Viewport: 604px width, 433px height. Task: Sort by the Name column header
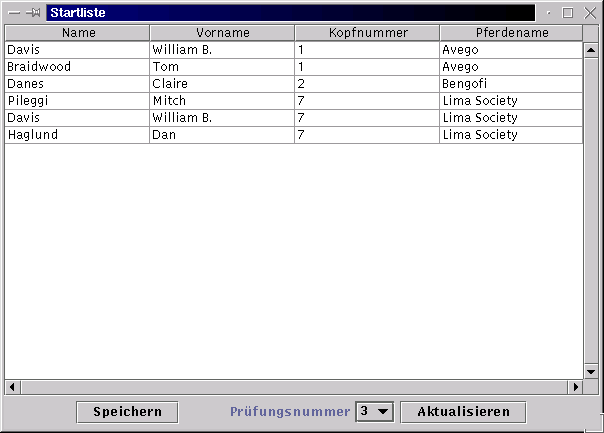[77, 33]
